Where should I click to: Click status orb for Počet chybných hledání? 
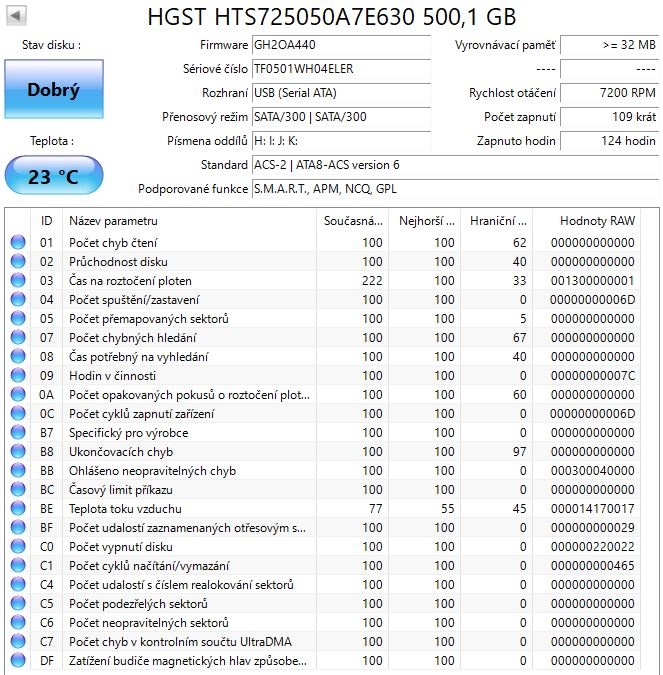click(x=18, y=337)
